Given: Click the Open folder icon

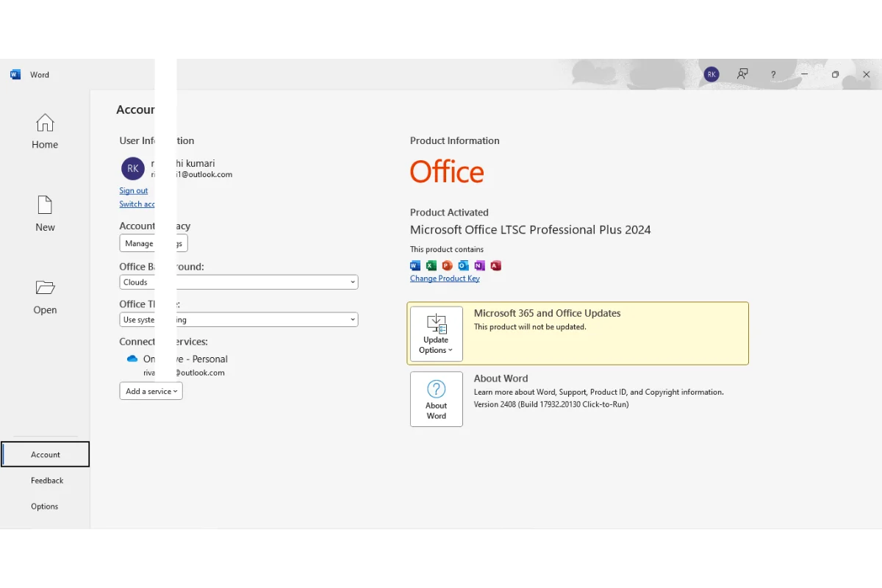Looking at the screenshot, I should pyautogui.click(x=45, y=287).
